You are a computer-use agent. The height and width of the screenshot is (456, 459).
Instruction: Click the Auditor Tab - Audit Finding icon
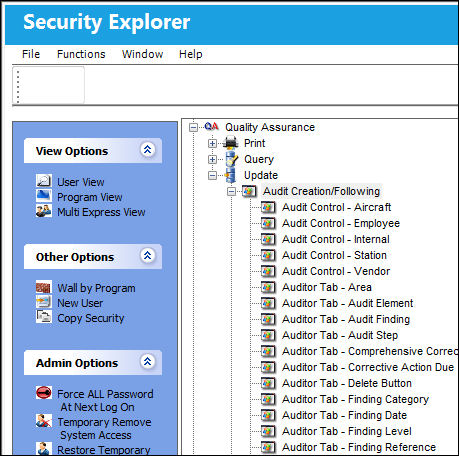(x=268, y=319)
